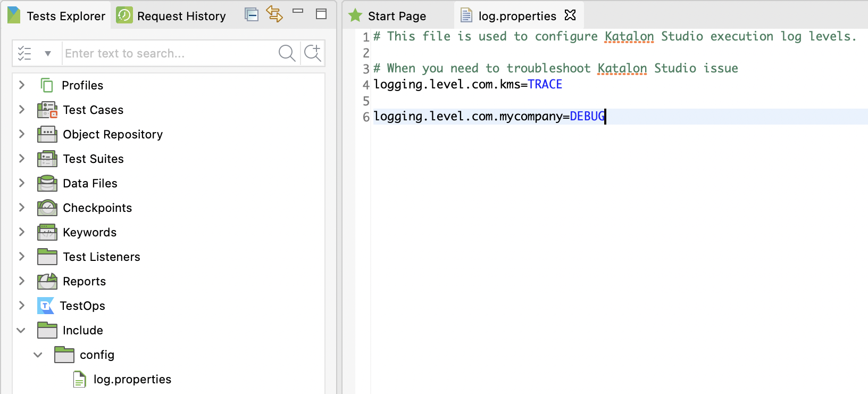Expand the Keywords node
This screenshot has width=868, height=394.
coord(22,232)
